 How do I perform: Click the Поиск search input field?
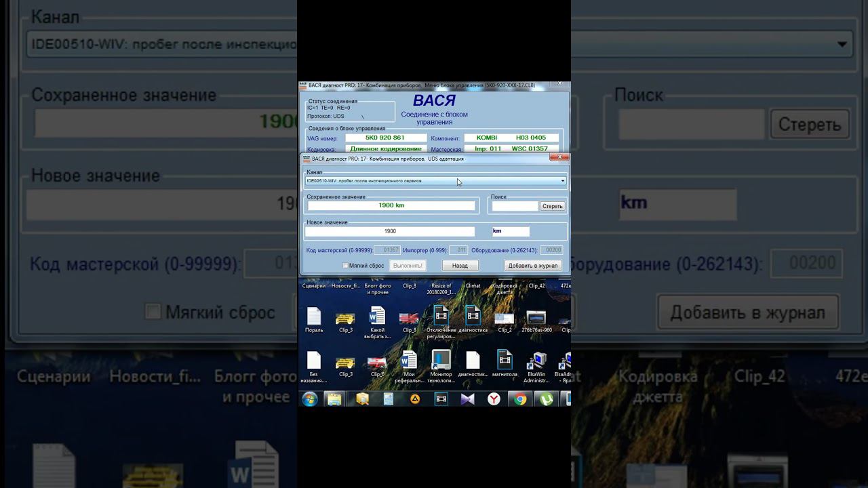click(515, 206)
